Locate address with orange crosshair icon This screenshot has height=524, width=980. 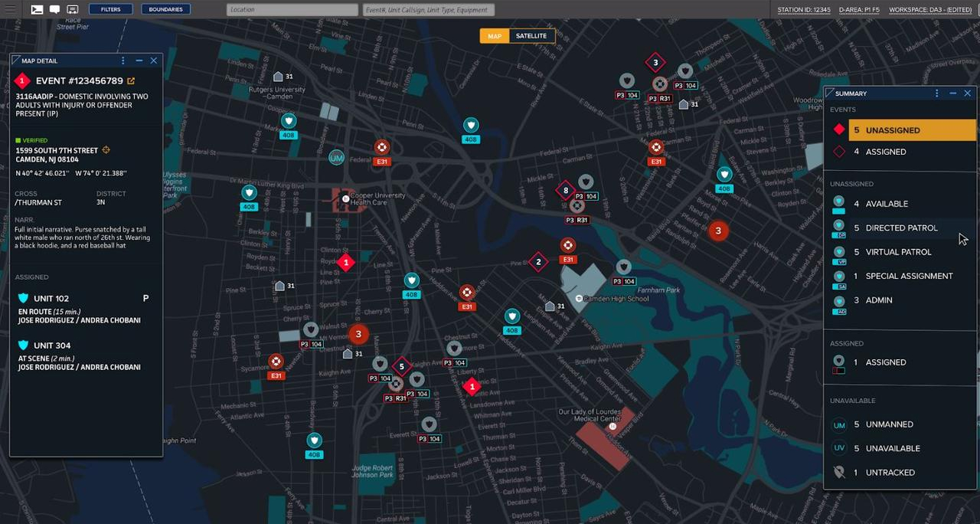106,150
